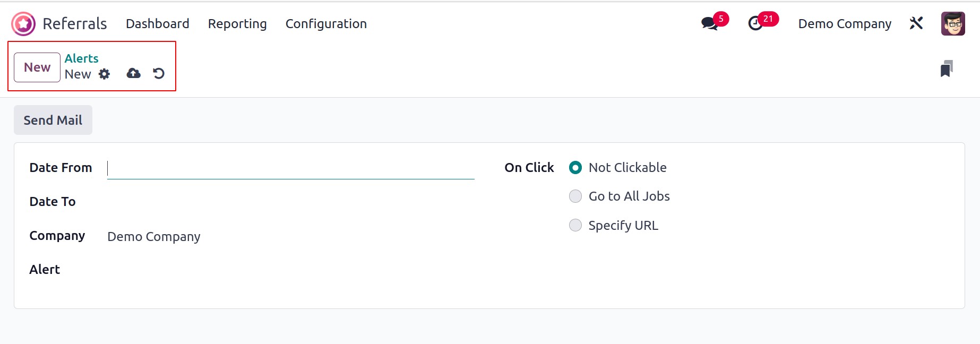Open the Reporting menu

(x=237, y=24)
